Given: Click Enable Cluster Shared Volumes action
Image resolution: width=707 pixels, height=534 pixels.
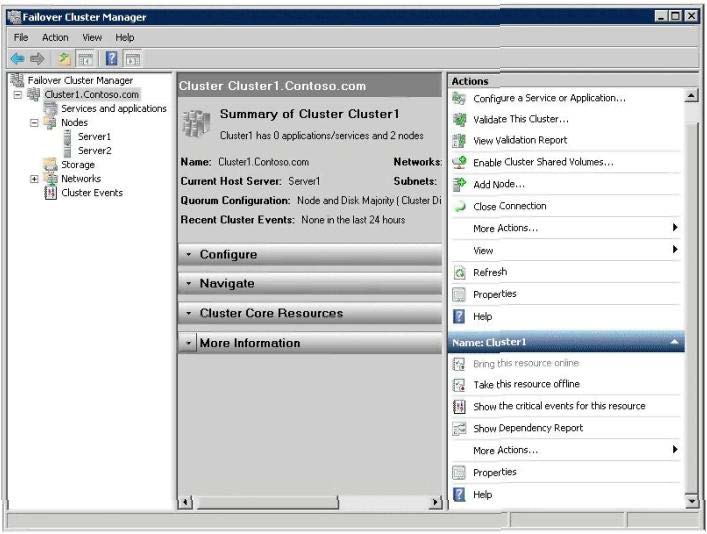Looking at the screenshot, I should tap(543, 162).
